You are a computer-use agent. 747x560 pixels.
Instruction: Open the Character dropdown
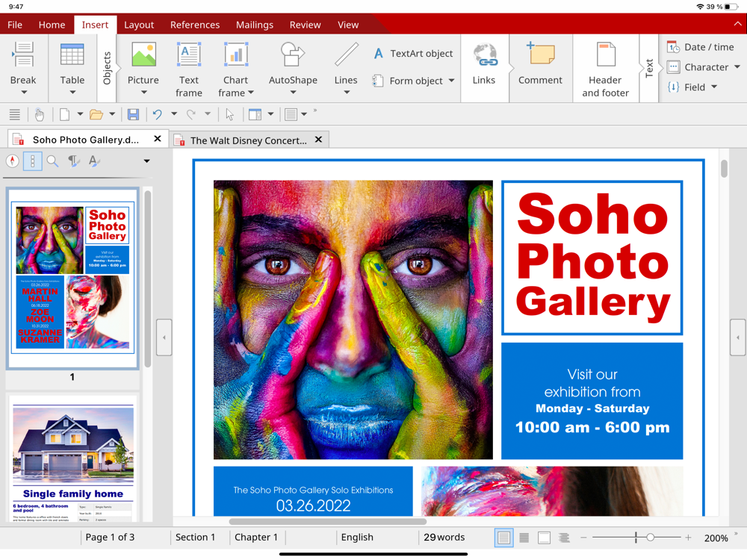pyautogui.click(x=737, y=67)
